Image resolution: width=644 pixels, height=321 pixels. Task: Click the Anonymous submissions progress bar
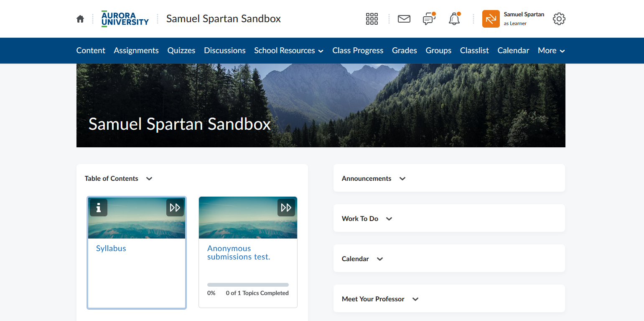[x=248, y=285]
